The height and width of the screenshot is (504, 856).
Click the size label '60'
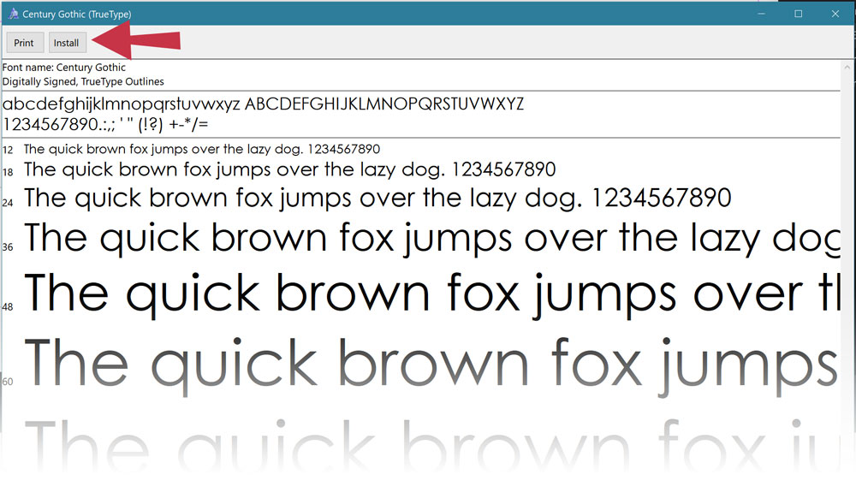pos(8,382)
